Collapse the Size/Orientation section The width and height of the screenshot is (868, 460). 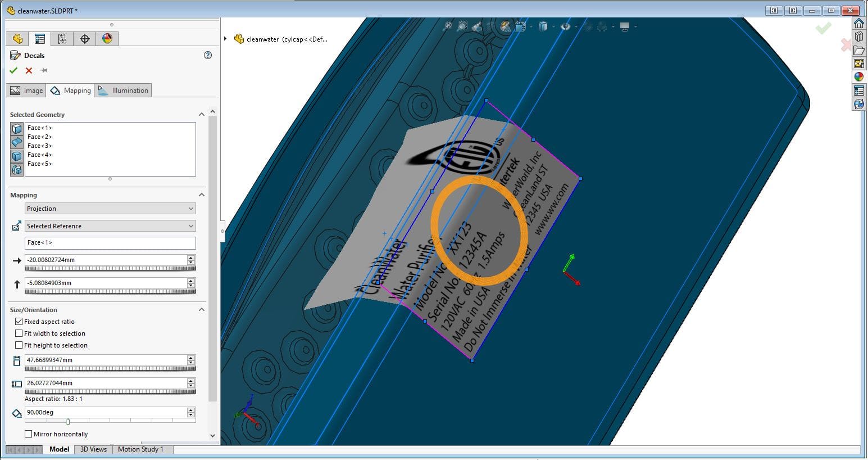pyautogui.click(x=202, y=309)
